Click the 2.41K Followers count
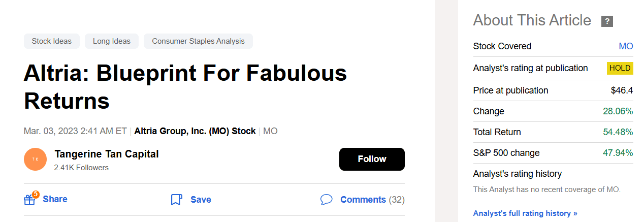 pos(81,168)
